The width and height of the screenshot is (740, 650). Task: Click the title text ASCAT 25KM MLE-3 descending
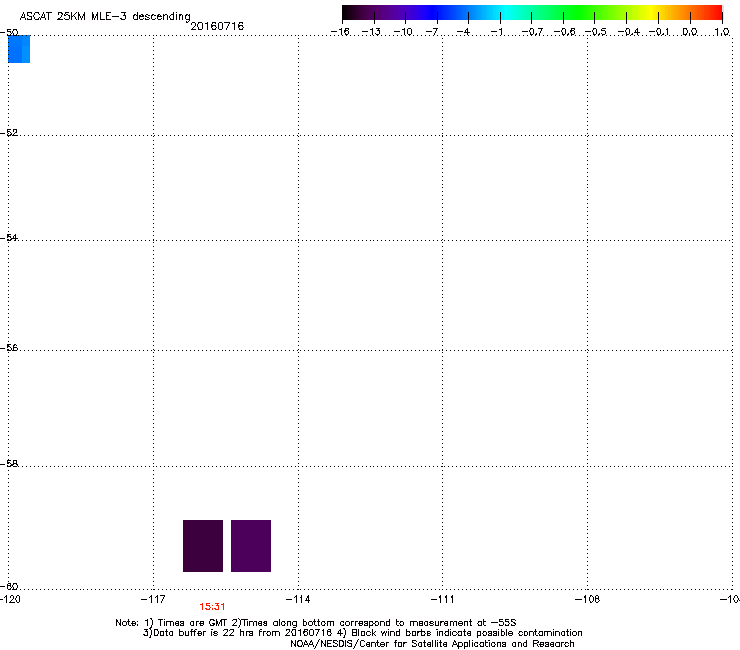point(105,17)
